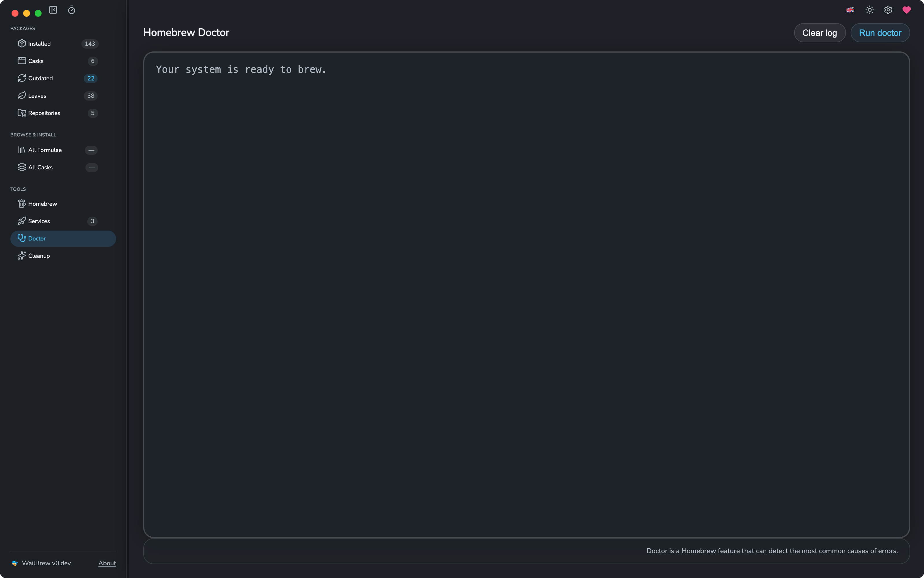Click the Services rocket icon

click(x=22, y=221)
